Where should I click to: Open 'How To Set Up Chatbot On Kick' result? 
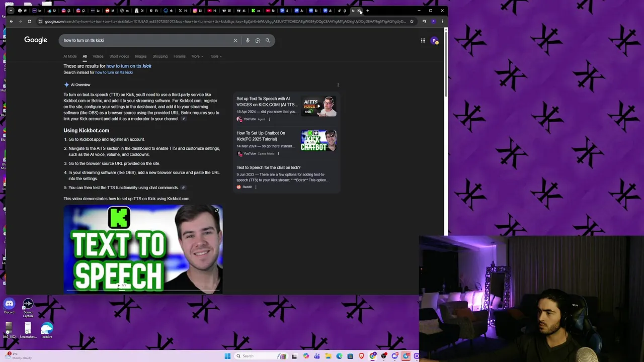[x=261, y=136]
